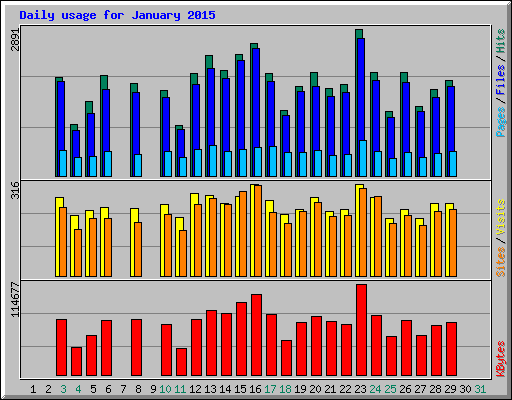Click the red KBytes bar for day 29
This screenshot has height=400, width=512.
point(451,349)
